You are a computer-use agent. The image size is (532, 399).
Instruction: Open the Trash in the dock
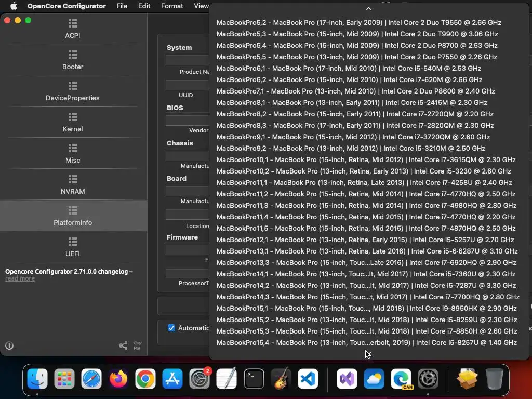click(495, 379)
